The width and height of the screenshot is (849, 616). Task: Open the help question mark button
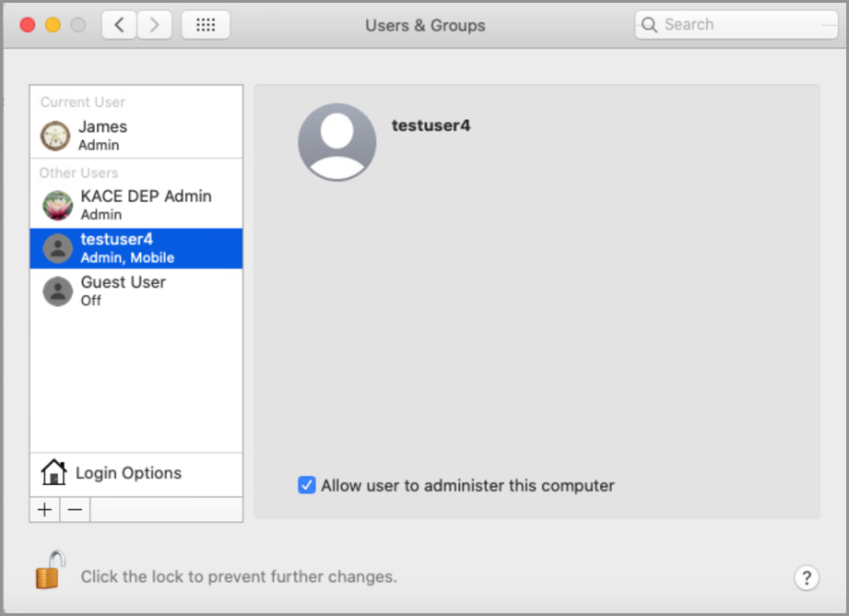point(806,578)
